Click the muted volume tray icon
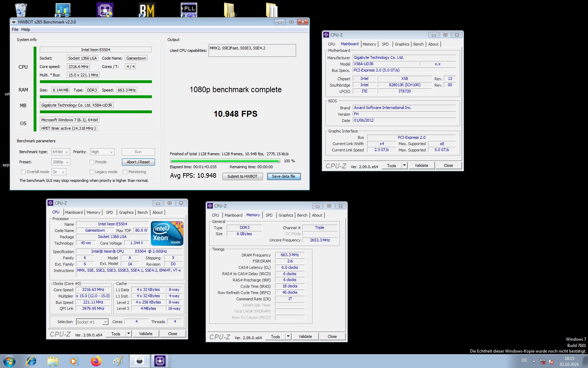 (x=551, y=361)
